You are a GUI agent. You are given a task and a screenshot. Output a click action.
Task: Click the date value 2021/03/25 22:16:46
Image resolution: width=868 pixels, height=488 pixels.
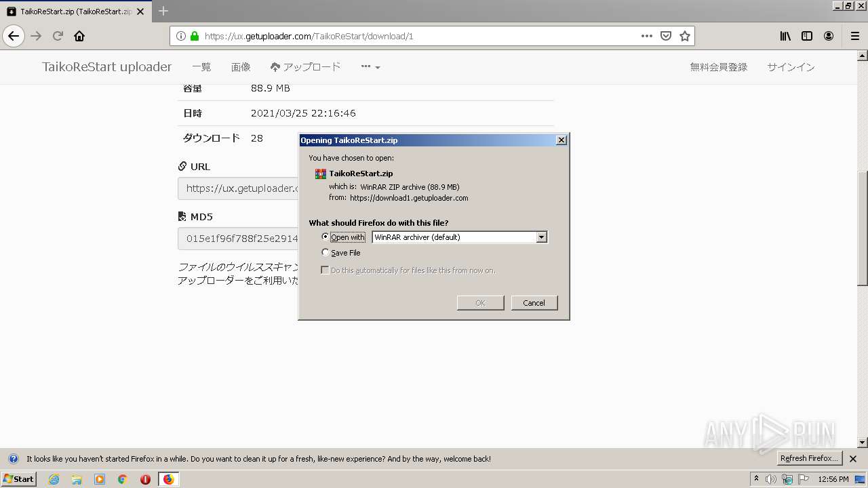pos(303,113)
